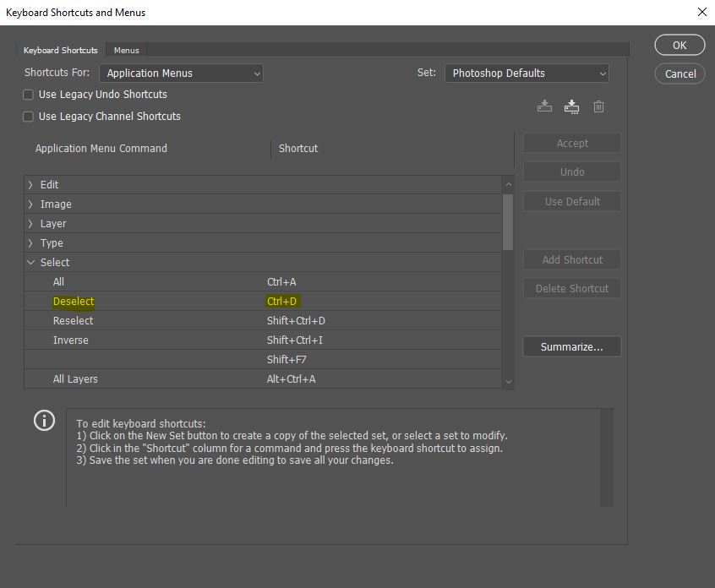Image resolution: width=715 pixels, height=588 pixels.
Task: Confirm with the OK button
Action: (x=680, y=45)
